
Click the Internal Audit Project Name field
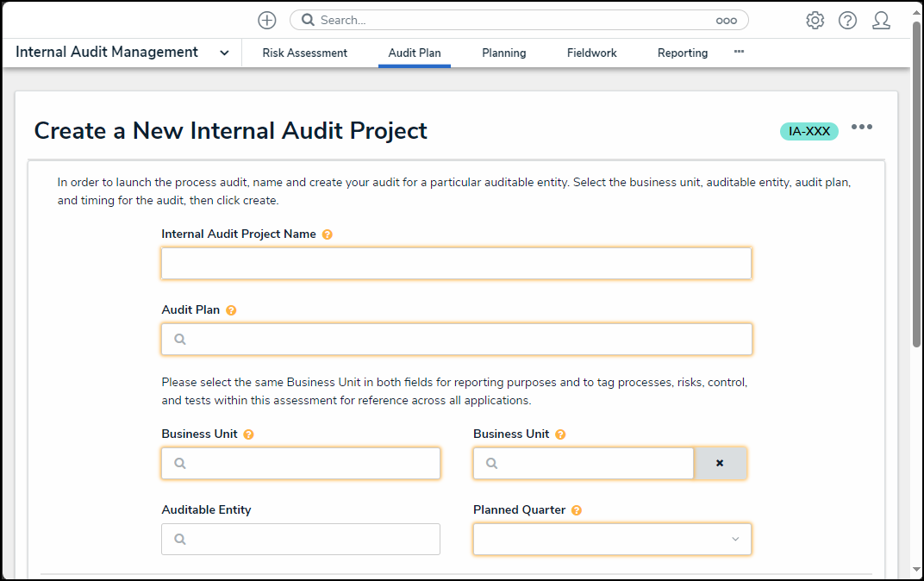pos(456,264)
